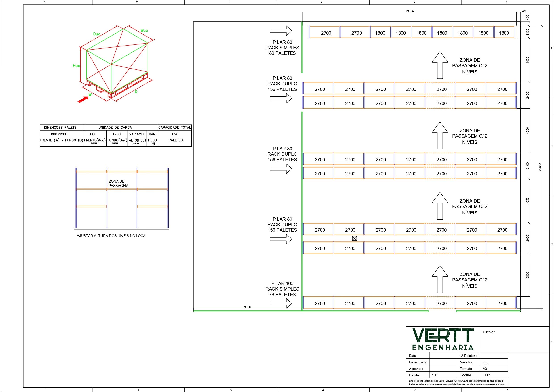This screenshot has height=392, width=554.
Task: Select the up arrow in topmost passage zone
Action: coord(440,65)
